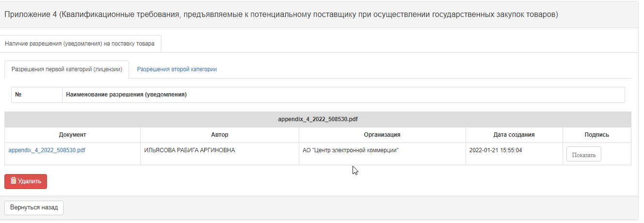Click the Документ column header
The height and width of the screenshot is (223, 644).
pos(73,135)
